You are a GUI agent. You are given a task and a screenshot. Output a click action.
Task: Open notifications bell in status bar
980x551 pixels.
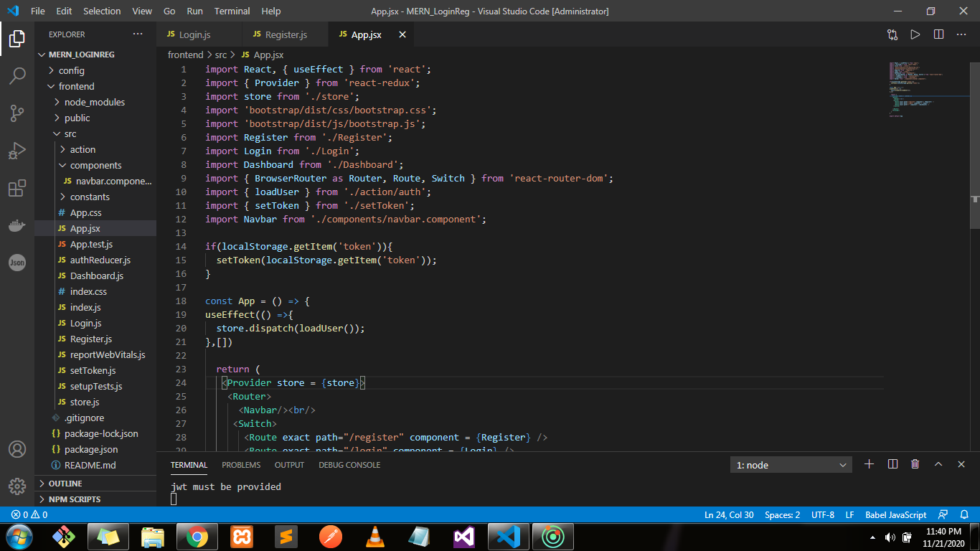click(963, 514)
